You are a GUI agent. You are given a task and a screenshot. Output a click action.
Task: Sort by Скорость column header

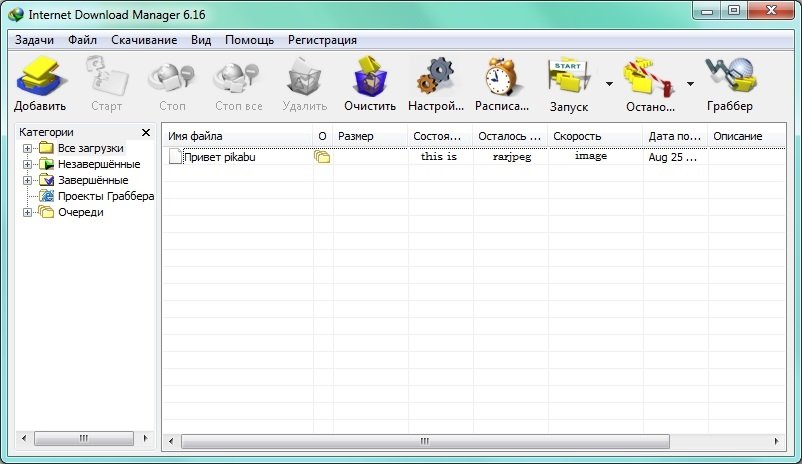point(595,136)
